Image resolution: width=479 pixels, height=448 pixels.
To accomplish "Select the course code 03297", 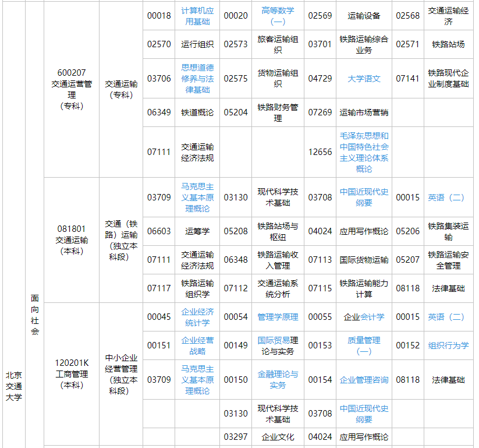I will click(236, 437).
